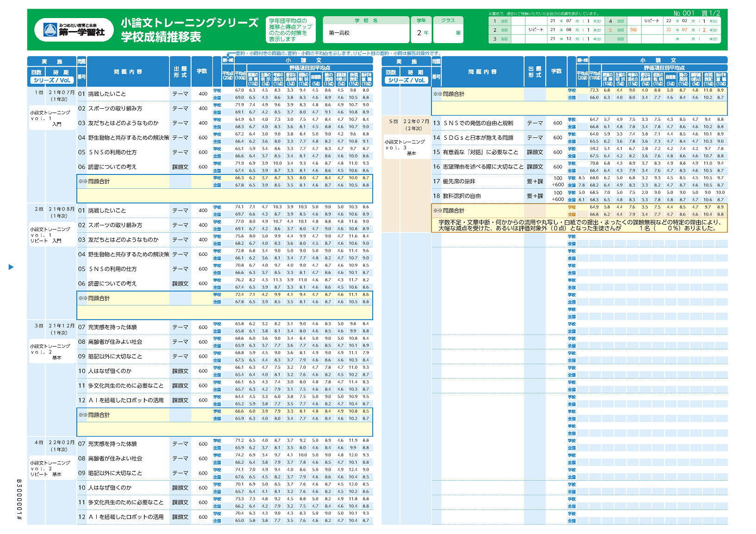The height and width of the screenshot is (534, 756).
Task: Click the grade field showing 2 年
Action: (421, 33)
